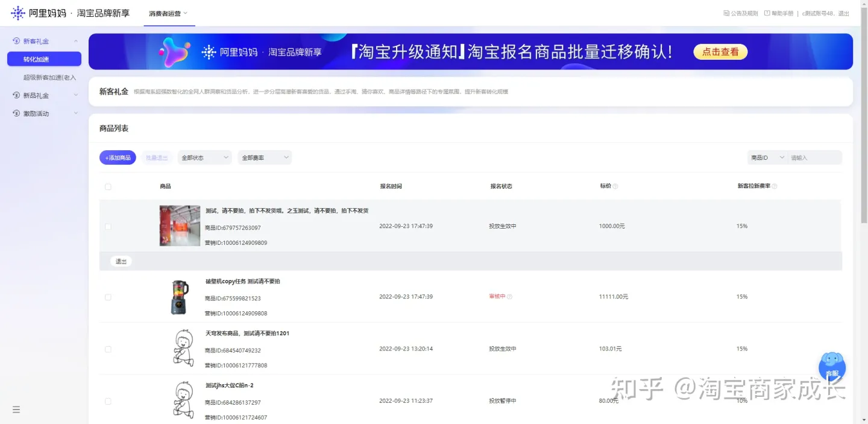868x424 pixels.
Task: Open cartoon thumbnail of 天穹发布商品 row
Action: pos(183,349)
